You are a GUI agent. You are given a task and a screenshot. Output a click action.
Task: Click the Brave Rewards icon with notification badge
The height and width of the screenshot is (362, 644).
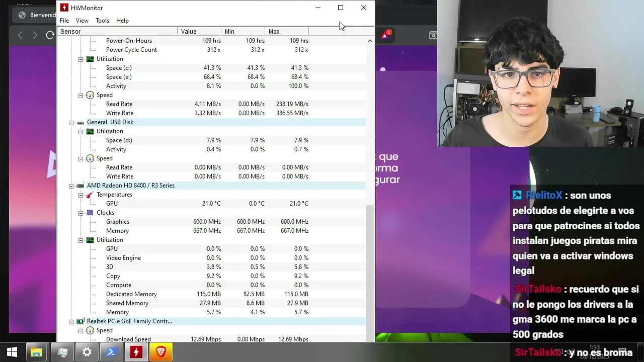pos(385,35)
